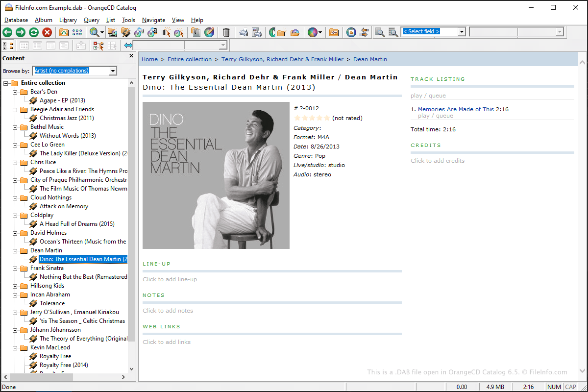
Task: Click the album star rating
Action: (312, 118)
